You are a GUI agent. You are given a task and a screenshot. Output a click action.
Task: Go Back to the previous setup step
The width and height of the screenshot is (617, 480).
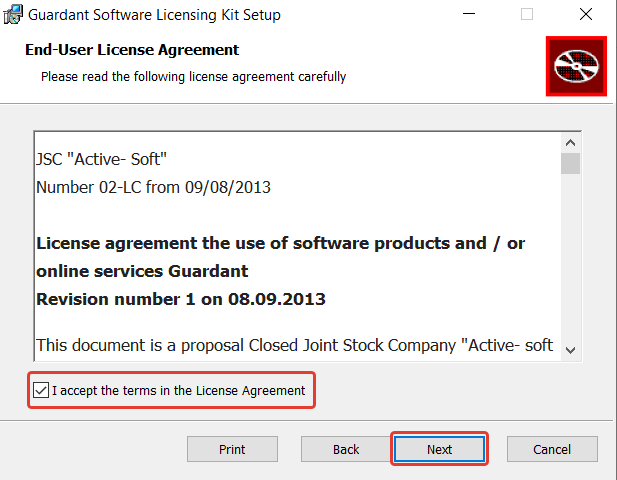[346, 449]
